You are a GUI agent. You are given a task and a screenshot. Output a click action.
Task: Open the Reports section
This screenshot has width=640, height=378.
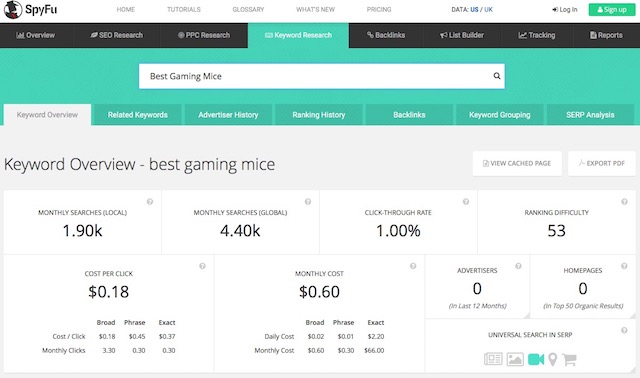606,36
